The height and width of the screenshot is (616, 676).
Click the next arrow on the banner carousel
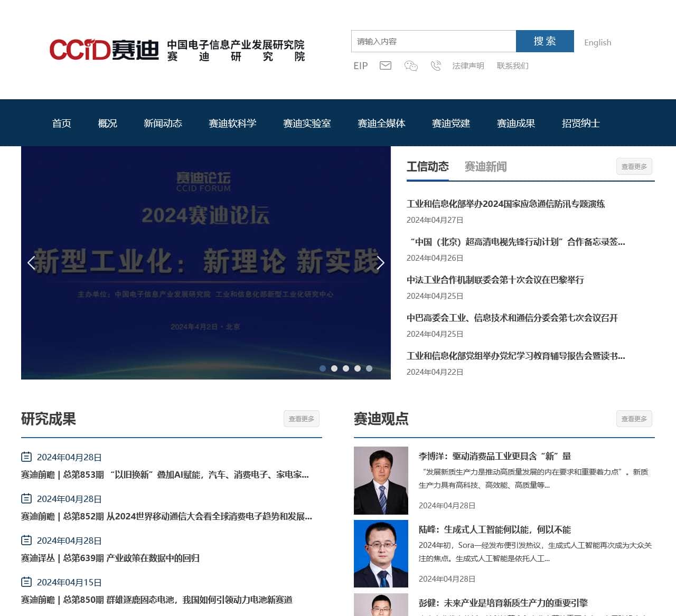click(x=381, y=263)
